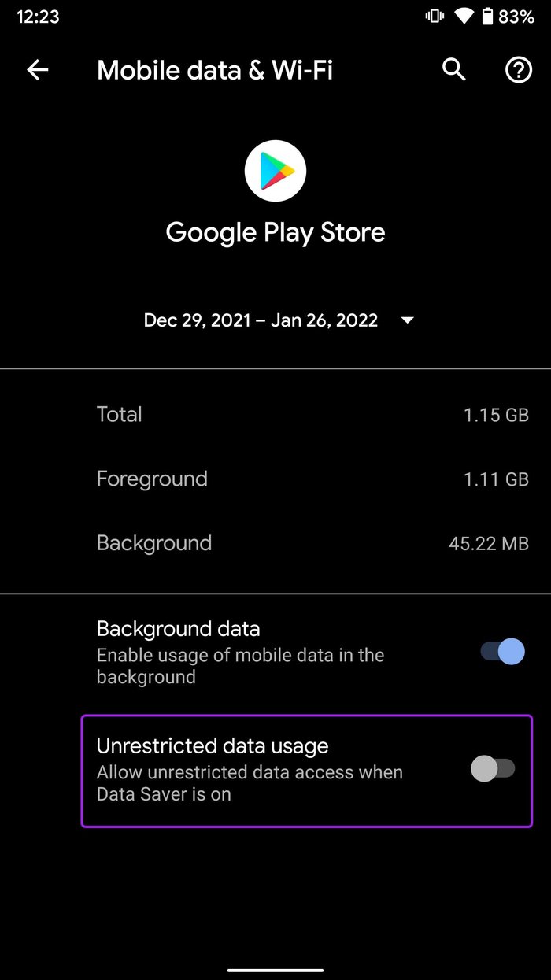Open the help icon at top right
Image resolution: width=551 pixels, height=980 pixels.
pyautogui.click(x=518, y=70)
